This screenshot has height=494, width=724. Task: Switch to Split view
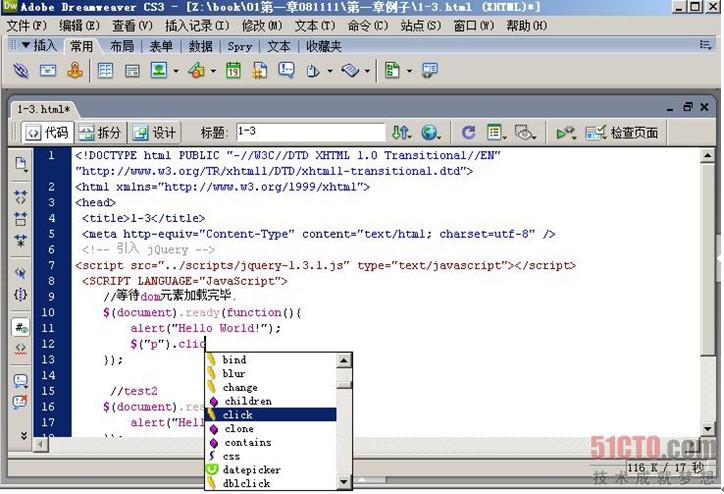(100, 133)
